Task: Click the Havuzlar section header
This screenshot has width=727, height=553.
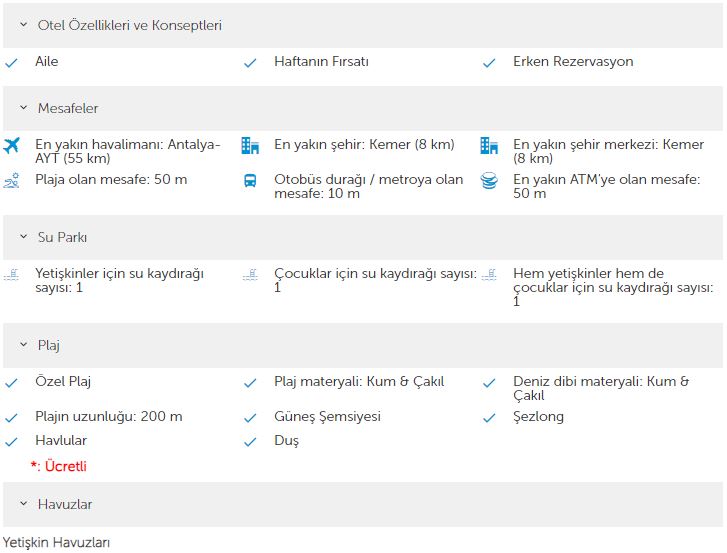Action: [x=363, y=504]
